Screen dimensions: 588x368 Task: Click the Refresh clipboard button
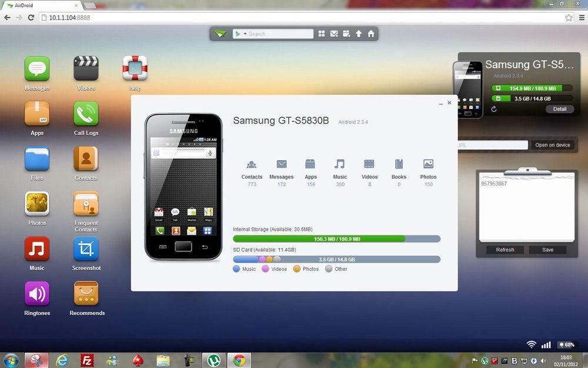pyautogui.click(x=505, y=250)
